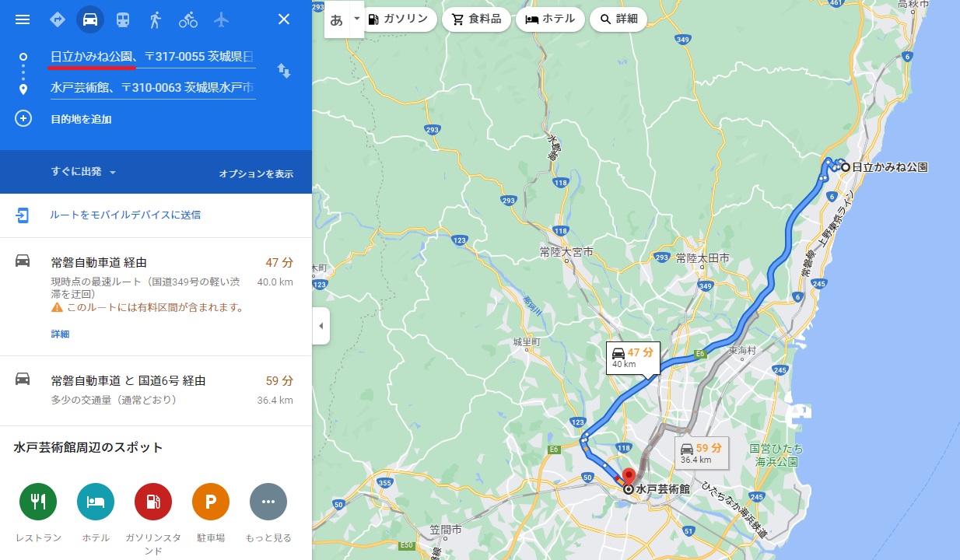Click the parking nearby spot icon
The width and height of the screenshot is (960, 560).
click(x=211, y=502)
